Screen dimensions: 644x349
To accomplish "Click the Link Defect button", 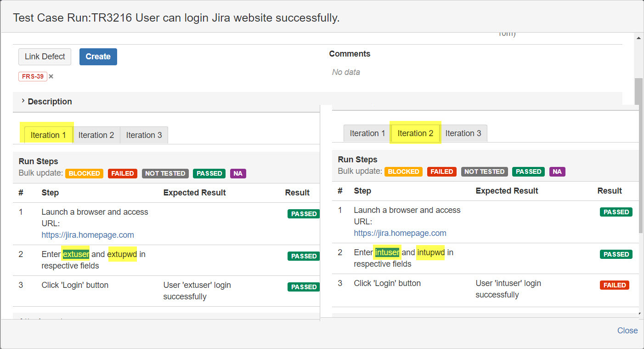I will [45, 57].
